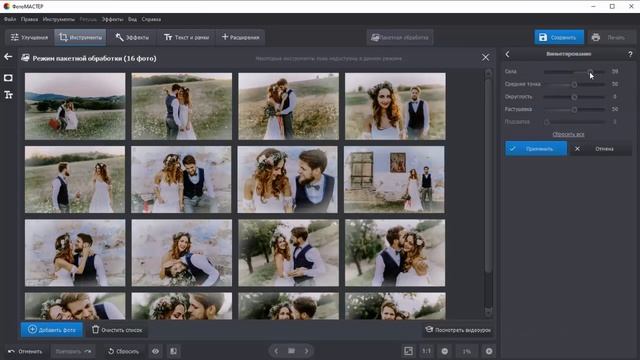Viewport: 640px width, 360px height.
Task: Fit image to screen icon
Action: [408, 351]
